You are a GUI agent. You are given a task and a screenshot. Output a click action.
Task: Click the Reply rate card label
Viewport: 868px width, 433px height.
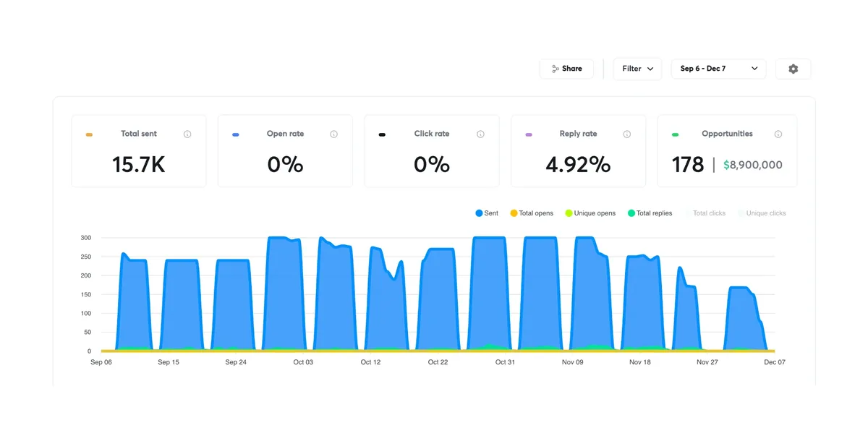coord(578,134)
